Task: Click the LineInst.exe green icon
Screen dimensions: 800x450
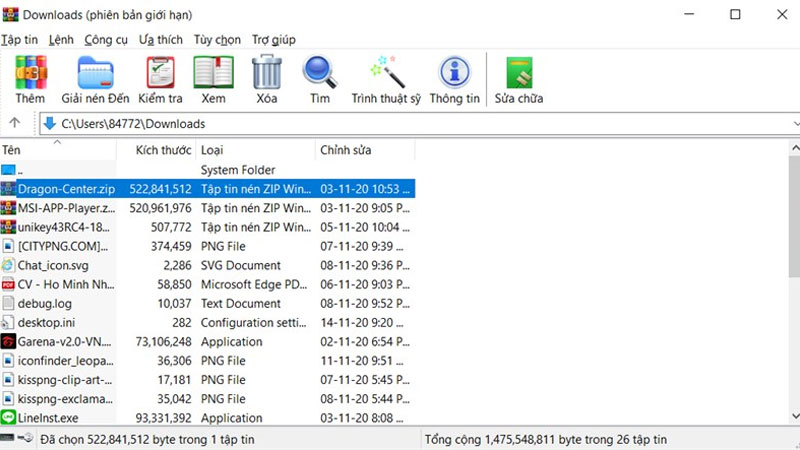Action: tap(8, 417)
